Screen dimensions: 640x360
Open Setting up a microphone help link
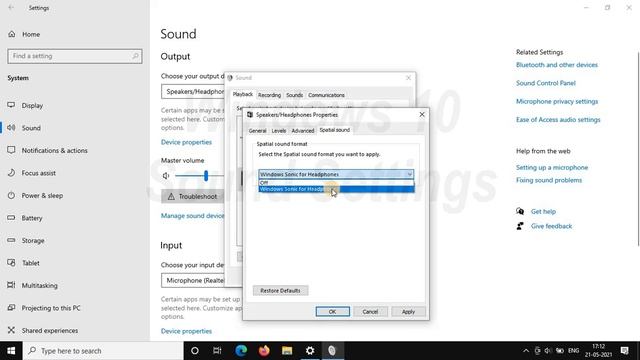552,167
